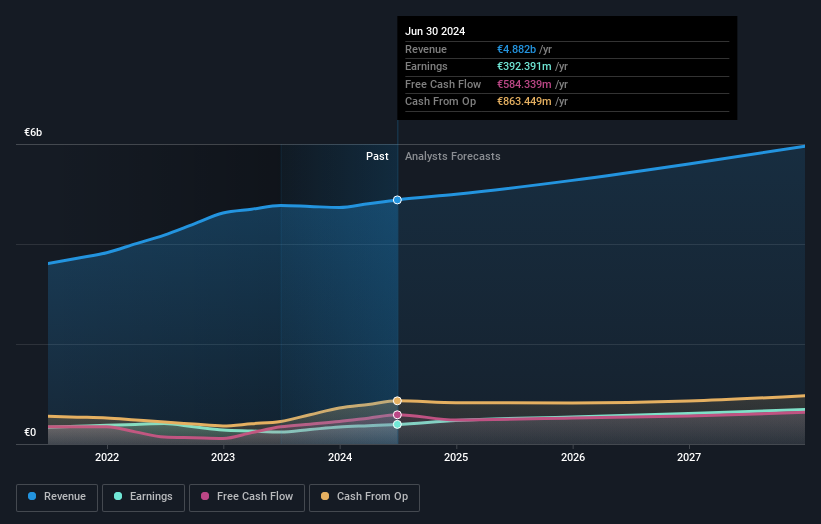This screenshot has height=524, width=821.
Task: Select the Revenue data point marker on chart
Action: (x=397, y=200)
